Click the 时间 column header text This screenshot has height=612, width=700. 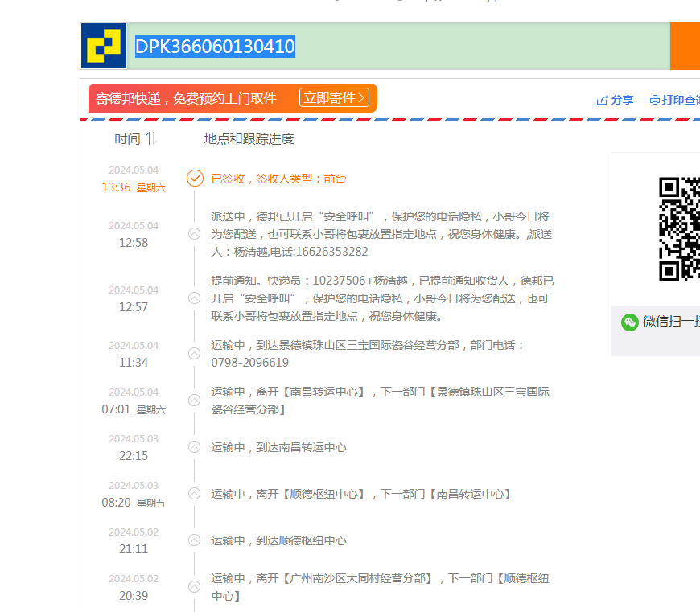(127, 139)
